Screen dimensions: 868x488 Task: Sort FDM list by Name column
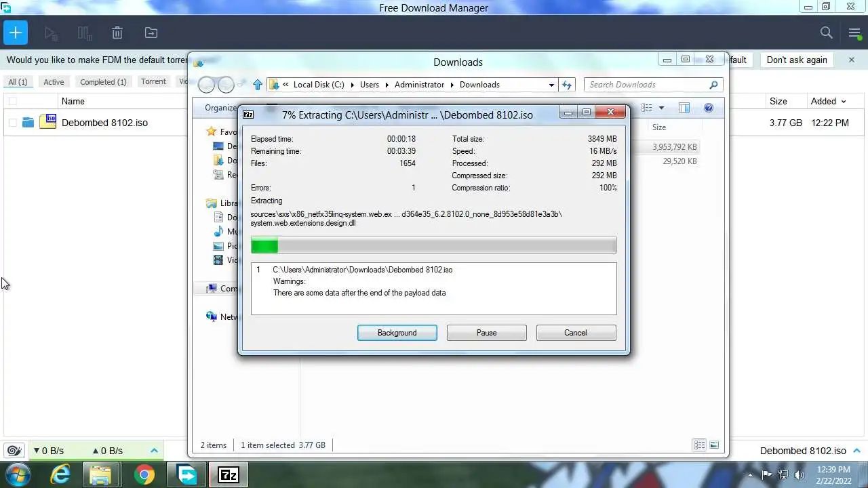coord(73,101)
